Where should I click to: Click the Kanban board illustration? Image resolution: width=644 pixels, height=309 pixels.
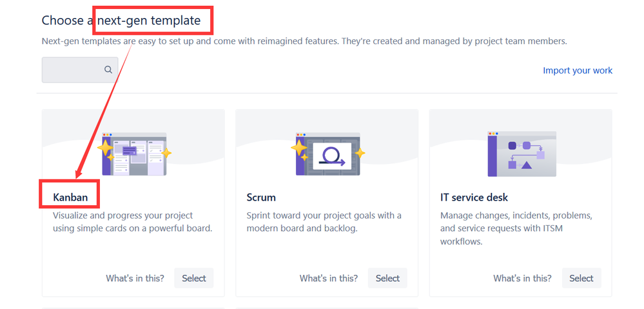click(134, 154)
